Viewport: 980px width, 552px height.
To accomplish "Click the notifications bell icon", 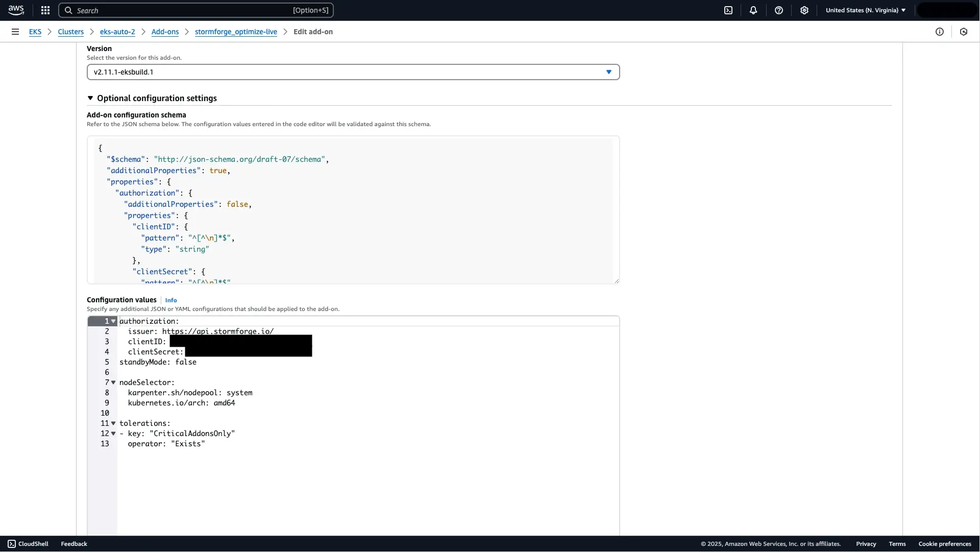I will click(x=752, y=10).
